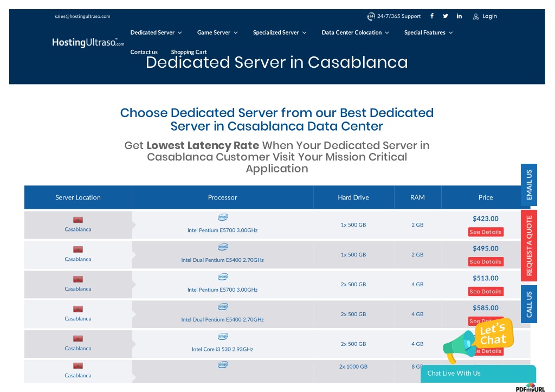
Task: Open the Twitter social icon
Action: [446, 16]
